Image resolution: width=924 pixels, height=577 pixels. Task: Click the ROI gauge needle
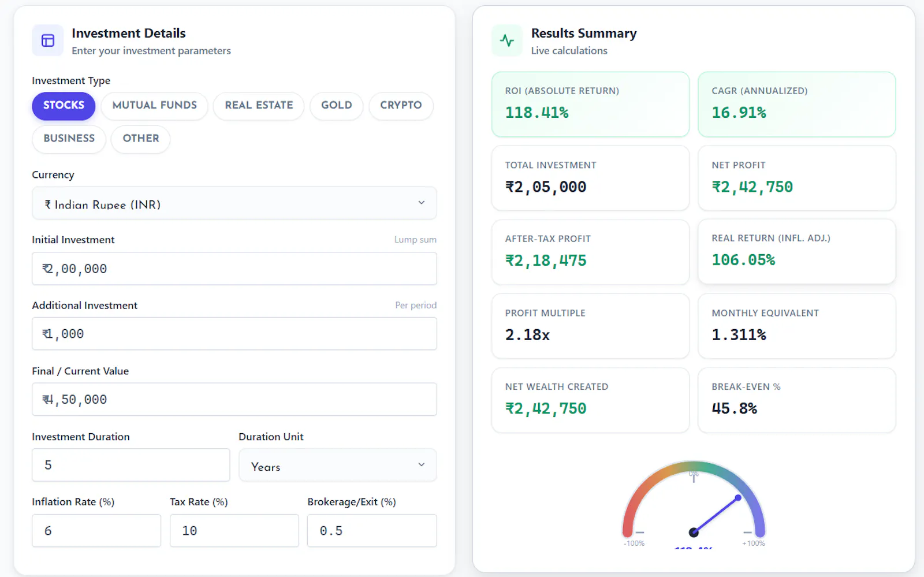717,515
